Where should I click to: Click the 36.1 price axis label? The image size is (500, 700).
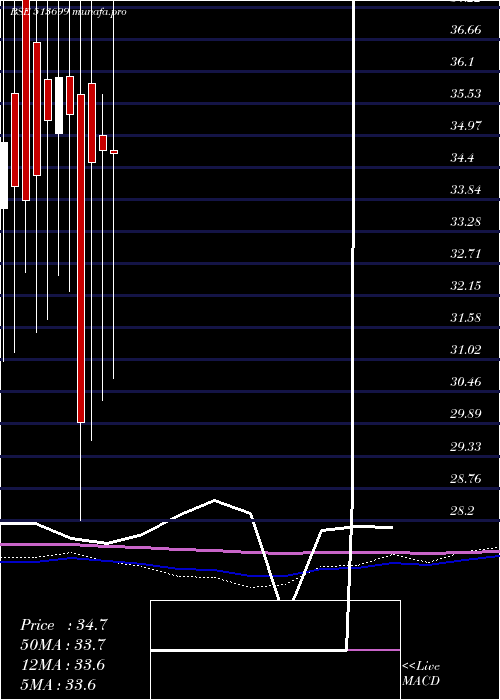pyautogui.click(x=462, y=62)
